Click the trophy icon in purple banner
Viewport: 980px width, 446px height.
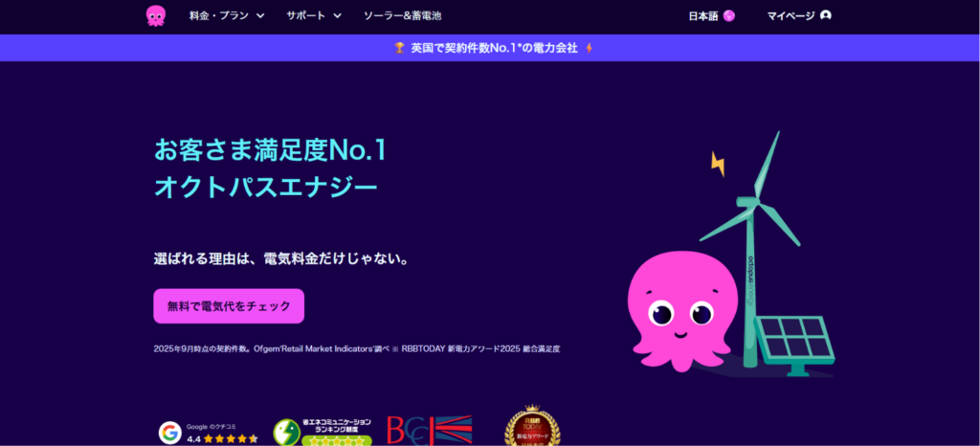tap(399, 48)
